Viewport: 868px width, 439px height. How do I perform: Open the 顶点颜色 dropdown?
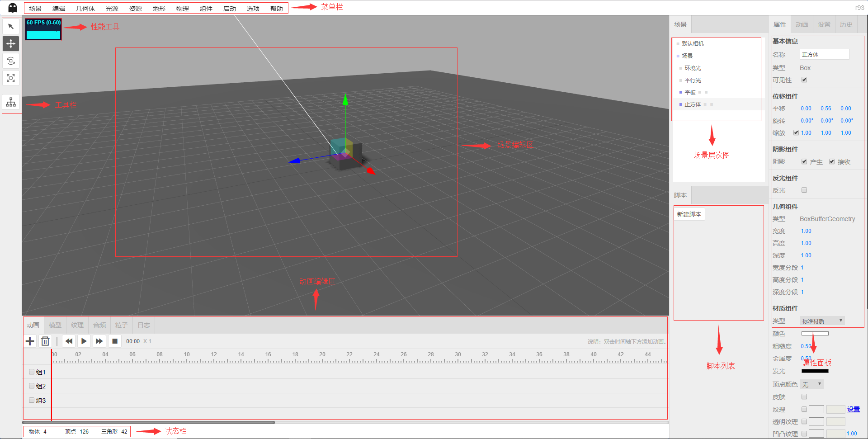(x=811, y=384)
